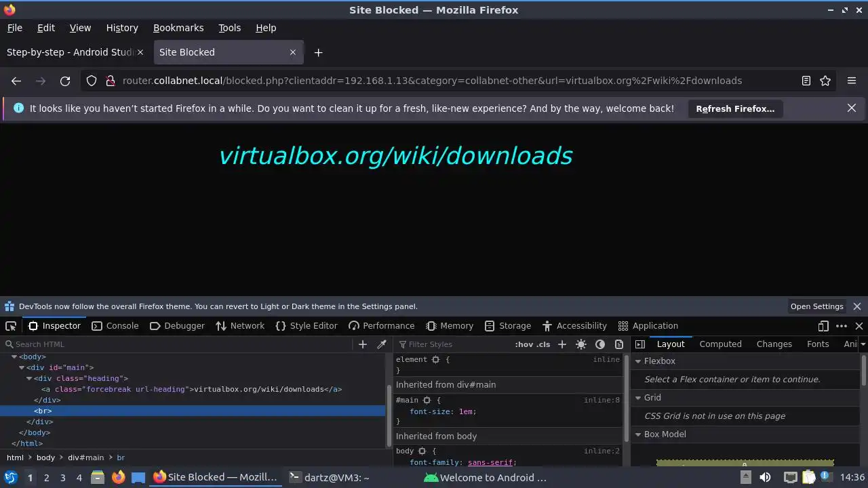Toggle the .cls classes panel
The width and height of the screenshot is (868, 488).
[x=543, y=344]
